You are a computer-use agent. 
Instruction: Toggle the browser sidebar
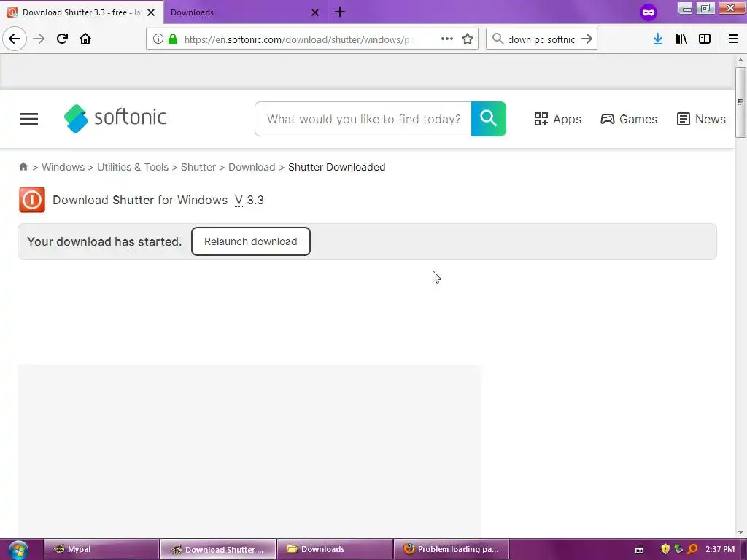coord(705,39)
